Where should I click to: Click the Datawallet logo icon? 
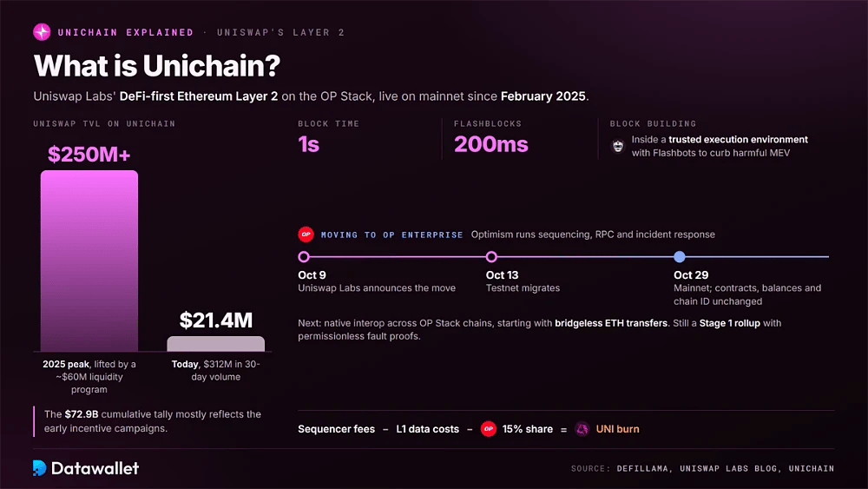point(39,468)
